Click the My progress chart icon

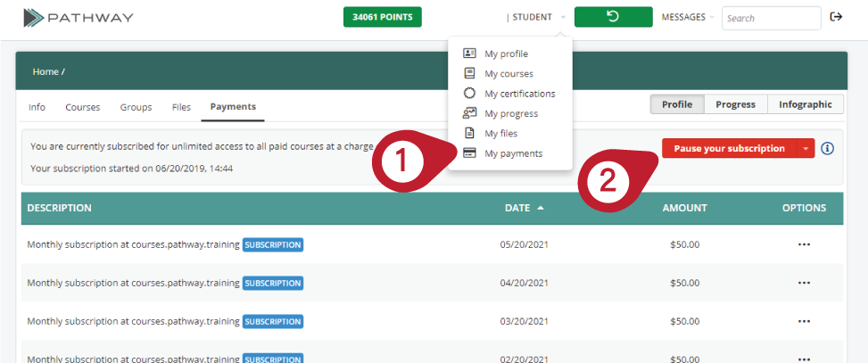coord(469,113)
